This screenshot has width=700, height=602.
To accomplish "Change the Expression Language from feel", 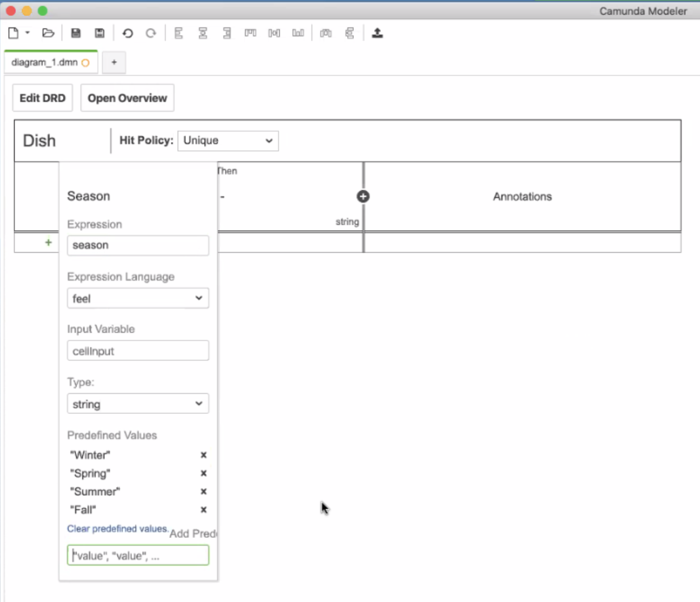I will click(138, 298).
